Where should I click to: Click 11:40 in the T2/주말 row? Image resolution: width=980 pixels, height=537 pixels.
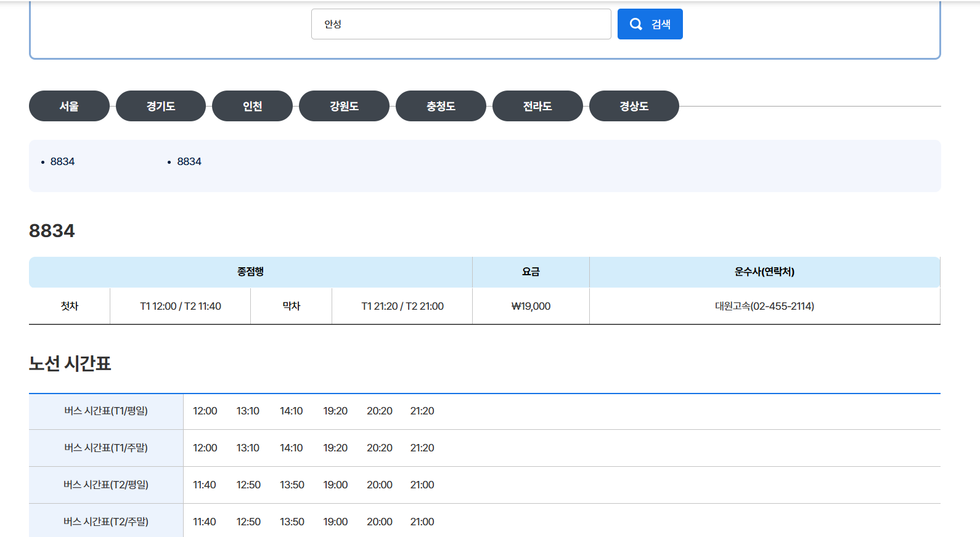coord(205,522)
